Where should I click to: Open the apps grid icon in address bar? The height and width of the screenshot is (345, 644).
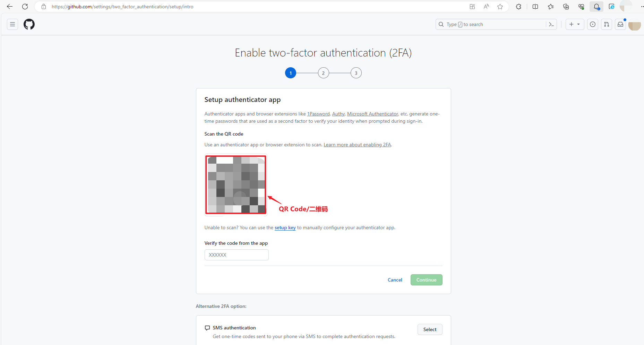[472, 7]
